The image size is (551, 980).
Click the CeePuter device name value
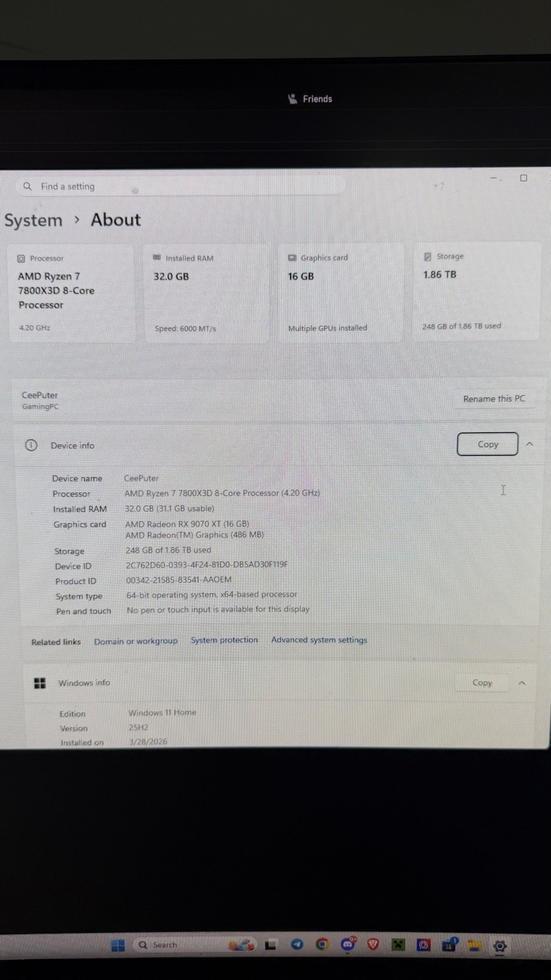141,478
